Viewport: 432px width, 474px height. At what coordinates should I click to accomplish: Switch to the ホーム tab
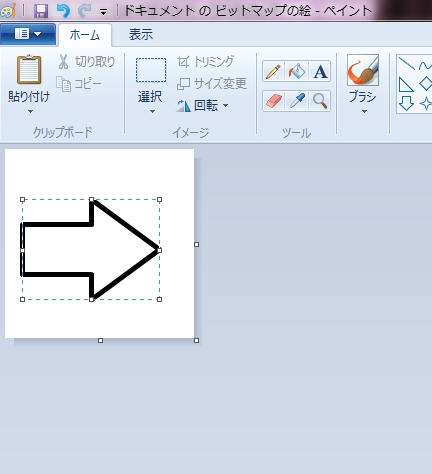coord(85,35)
